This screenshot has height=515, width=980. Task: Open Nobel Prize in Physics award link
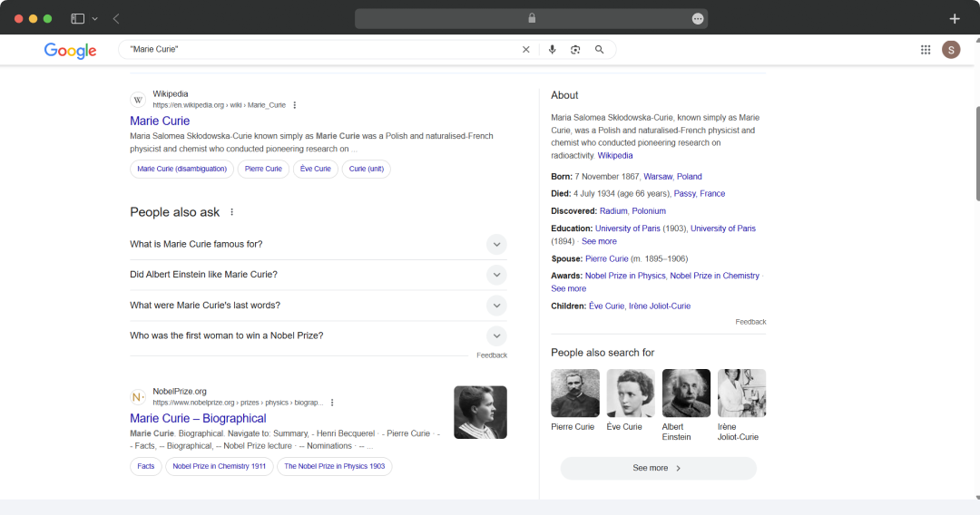625,276
